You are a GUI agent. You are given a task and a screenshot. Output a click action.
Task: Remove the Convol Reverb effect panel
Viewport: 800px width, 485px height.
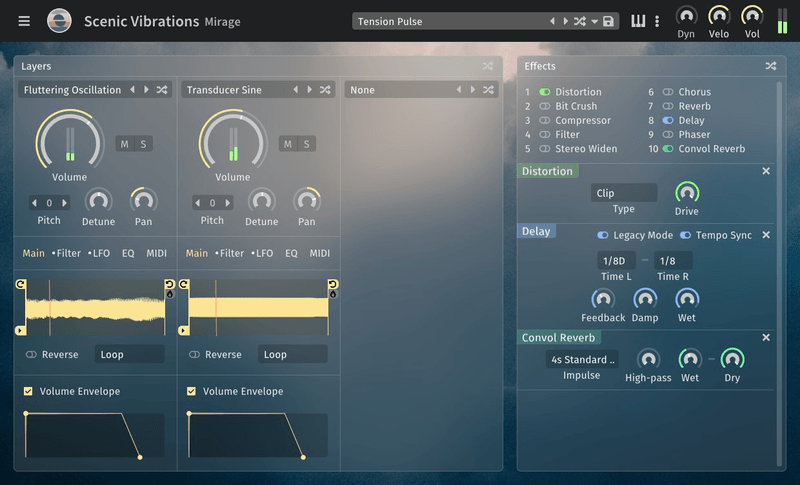(766, 338)
